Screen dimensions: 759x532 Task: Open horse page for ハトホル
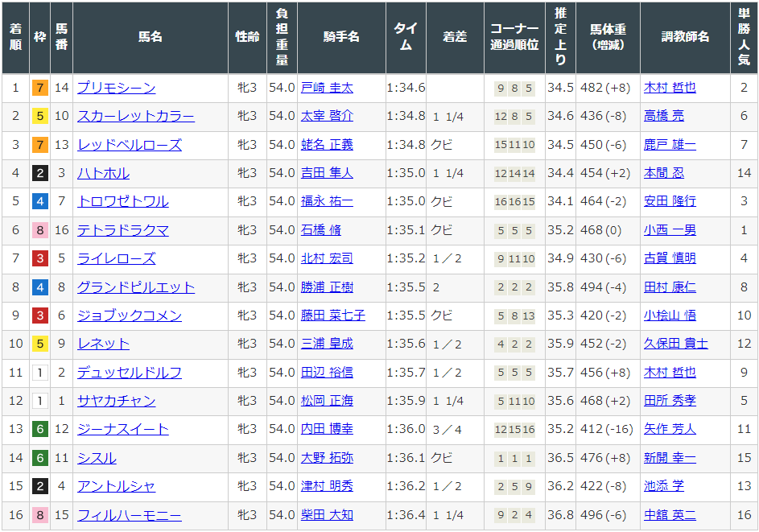(104, 173)
